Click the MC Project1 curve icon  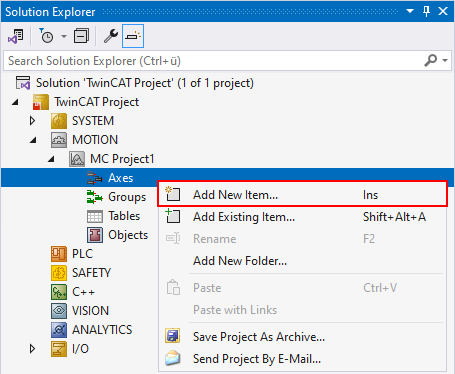click(77, 159)
